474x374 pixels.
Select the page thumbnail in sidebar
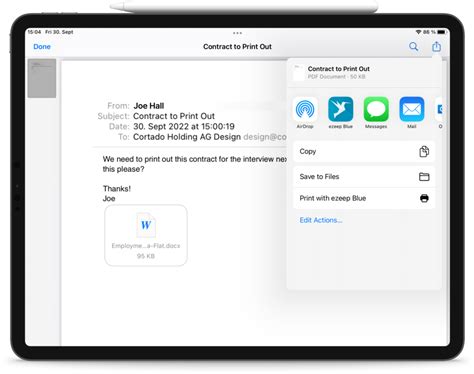pyautogui.click(x=42, y=78)
